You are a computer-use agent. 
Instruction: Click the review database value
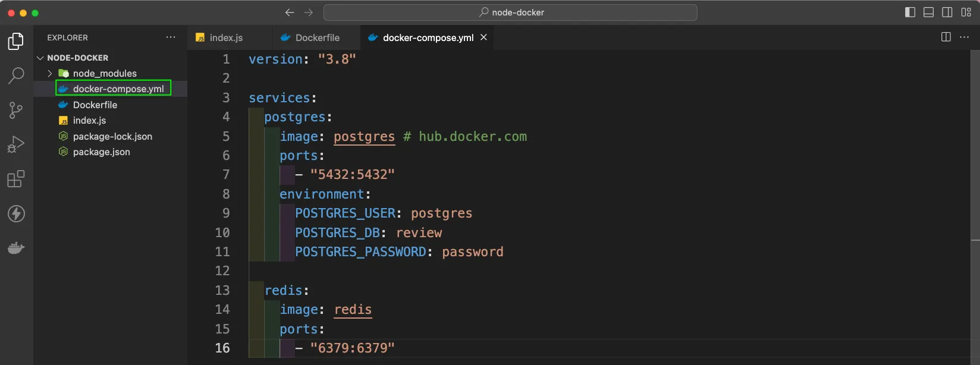[419, 233]
